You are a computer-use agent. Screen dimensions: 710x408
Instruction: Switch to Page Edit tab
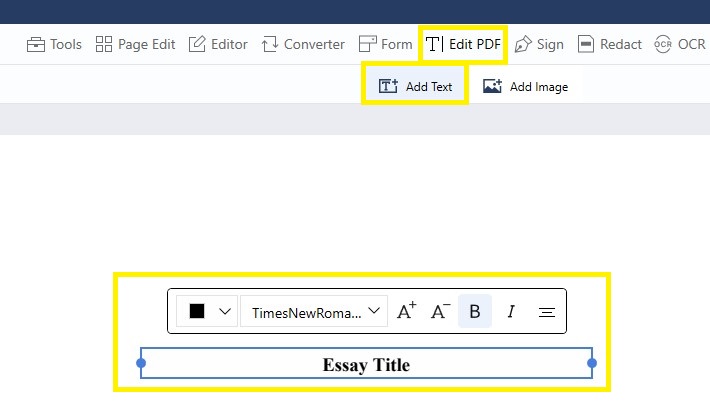click(x=135, y=44)
